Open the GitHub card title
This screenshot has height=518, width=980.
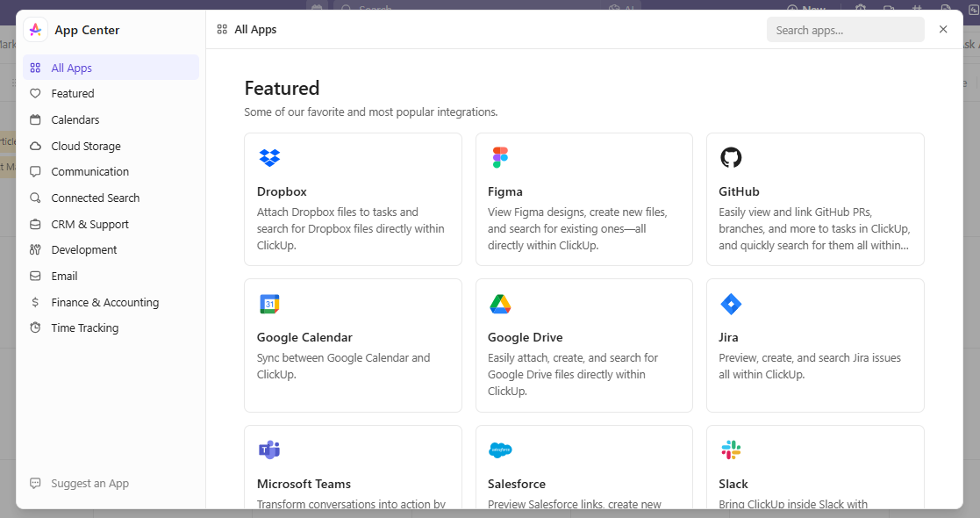coord(739,191)
